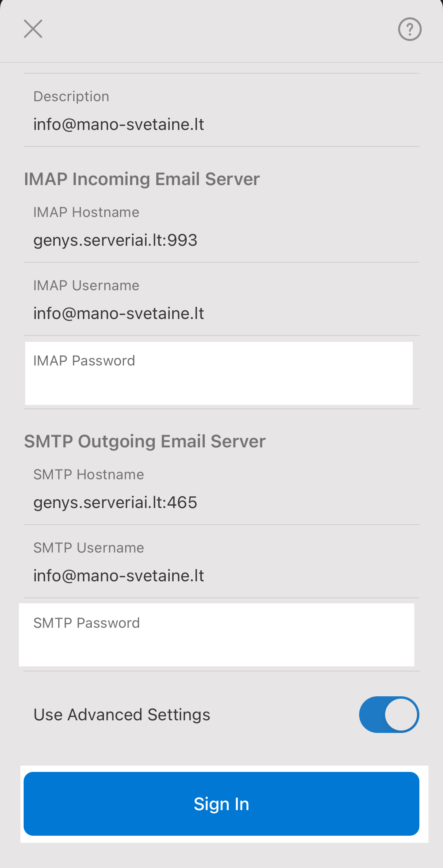Tap the SMTP Outgoing Email Server heading
This screenshot has height=868, width=443.
[145, 441]
